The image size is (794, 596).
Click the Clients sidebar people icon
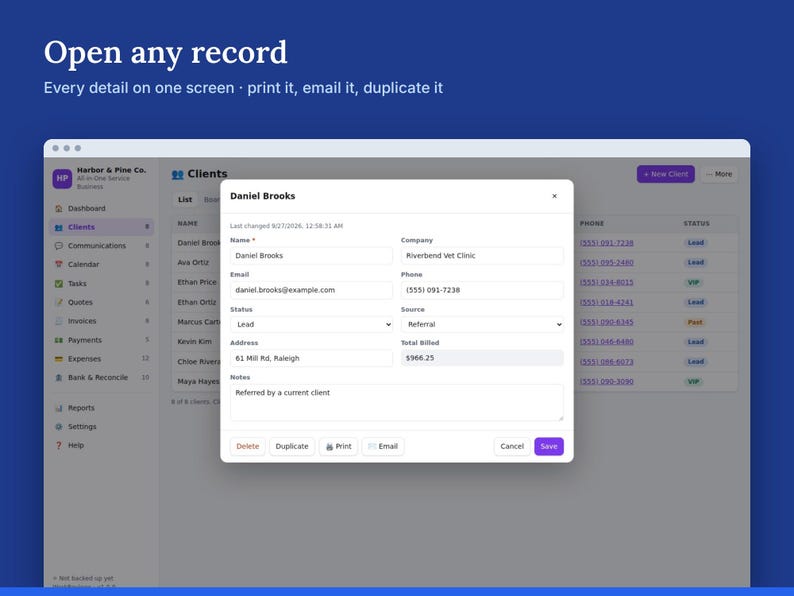tap(59, 227)
